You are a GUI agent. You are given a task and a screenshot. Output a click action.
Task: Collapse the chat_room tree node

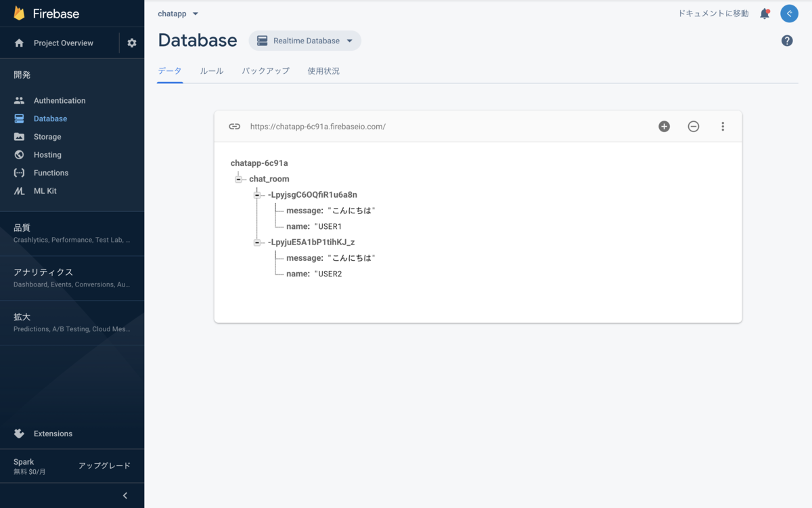click(x=238, y=179)
